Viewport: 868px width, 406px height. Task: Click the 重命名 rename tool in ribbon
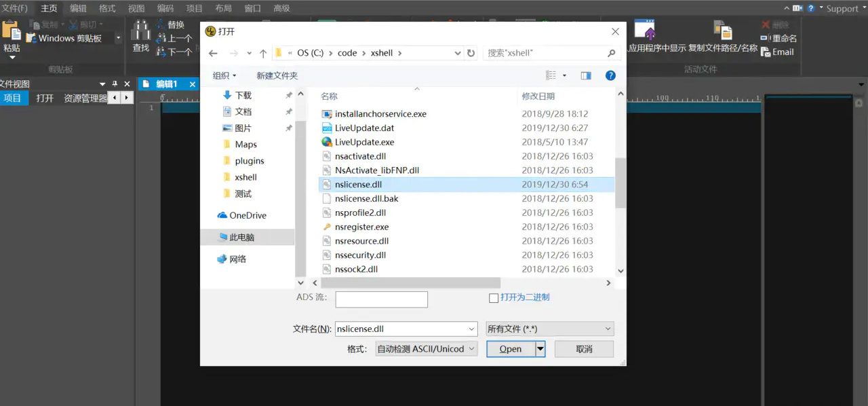point(778,38)
